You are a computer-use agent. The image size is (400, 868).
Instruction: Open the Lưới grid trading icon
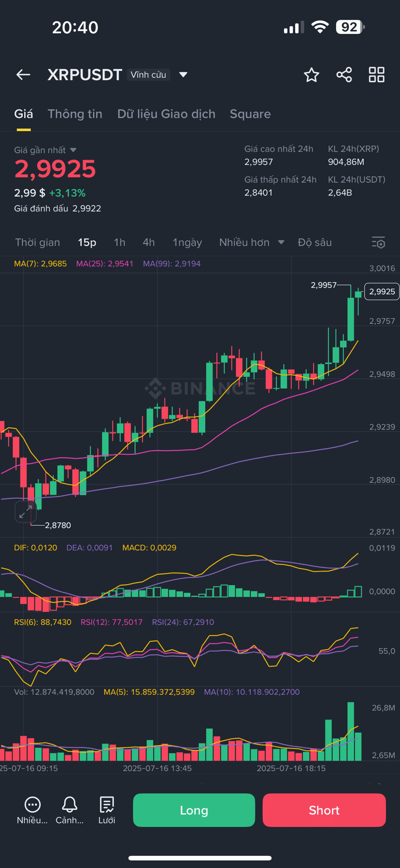point(107,810)
